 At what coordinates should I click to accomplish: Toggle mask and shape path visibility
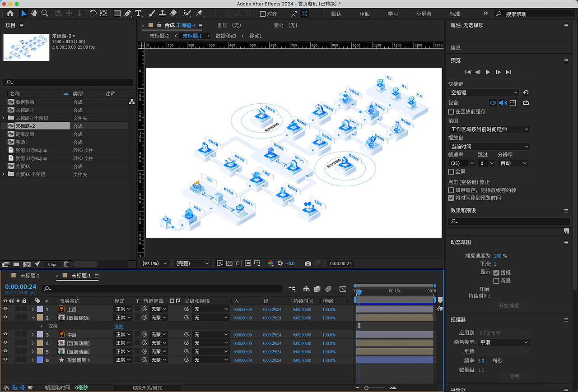click(x=238, y=263)
